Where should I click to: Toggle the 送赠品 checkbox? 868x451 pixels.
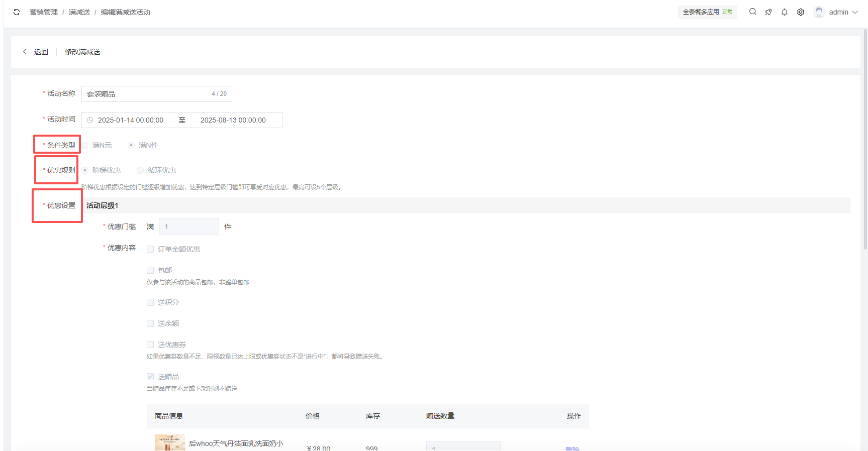[150, 377]
